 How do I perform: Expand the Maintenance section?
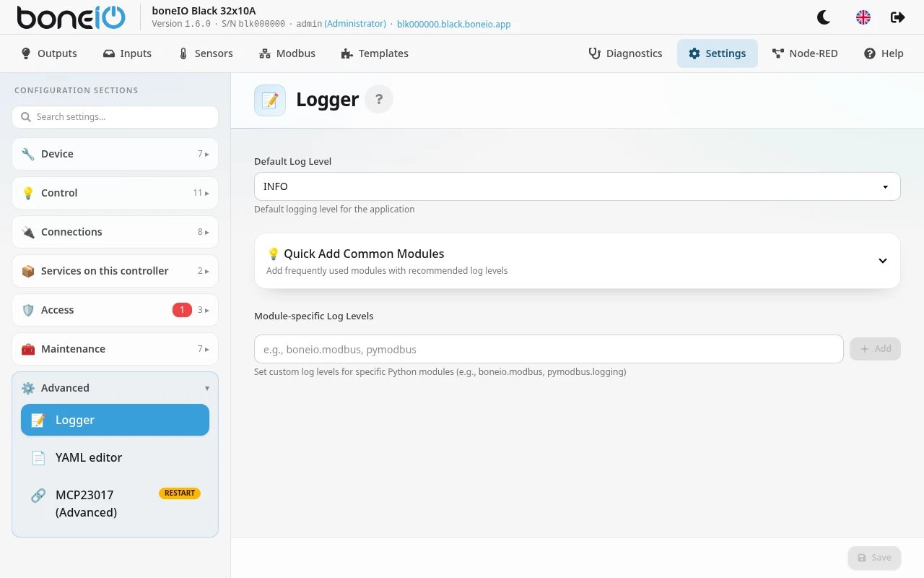tap(115, 349)
